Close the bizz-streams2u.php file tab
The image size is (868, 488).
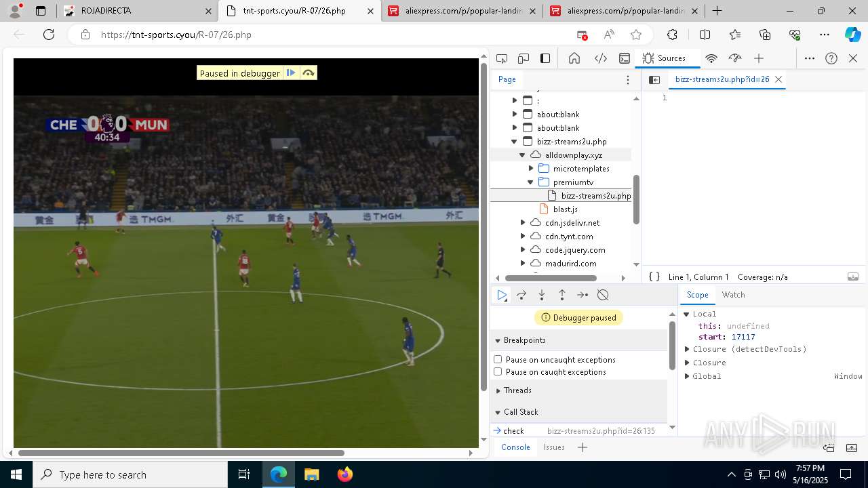coord(778,79)
